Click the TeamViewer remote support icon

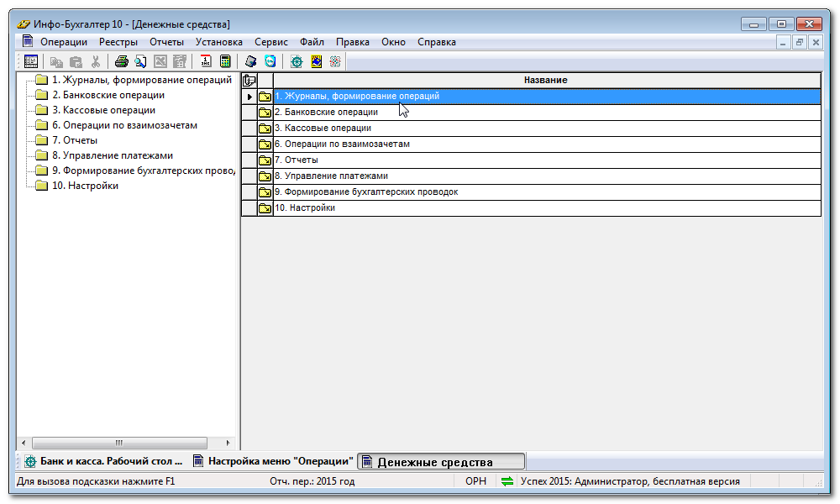click(x=270, y=61)
